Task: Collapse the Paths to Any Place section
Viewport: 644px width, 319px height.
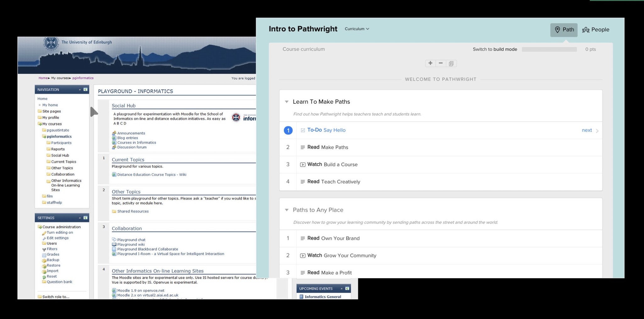Action: [286, 210]
